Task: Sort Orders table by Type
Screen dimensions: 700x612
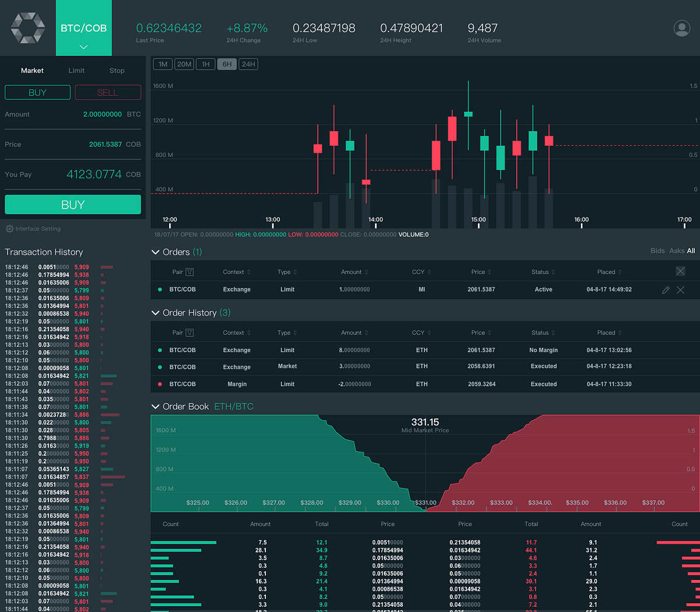Action: [287, 272]
